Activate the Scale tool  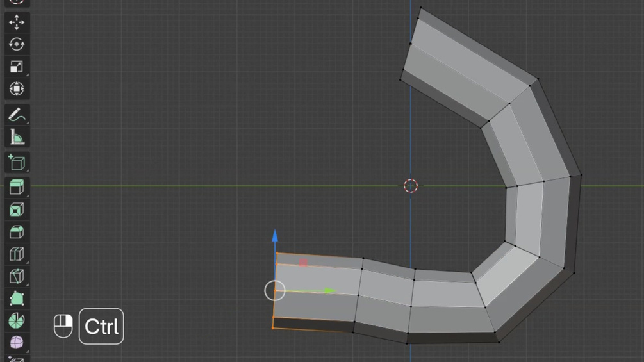coord(17,67)
